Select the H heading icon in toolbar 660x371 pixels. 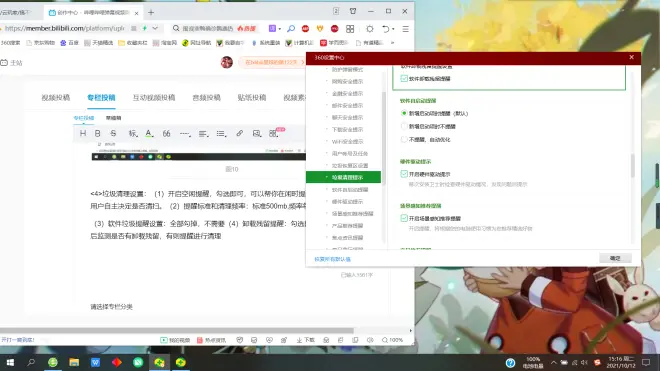tap(83, 133)
